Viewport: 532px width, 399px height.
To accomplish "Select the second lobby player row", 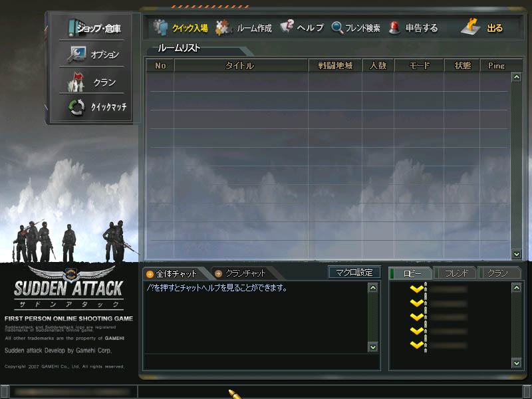I will [450, 303].
